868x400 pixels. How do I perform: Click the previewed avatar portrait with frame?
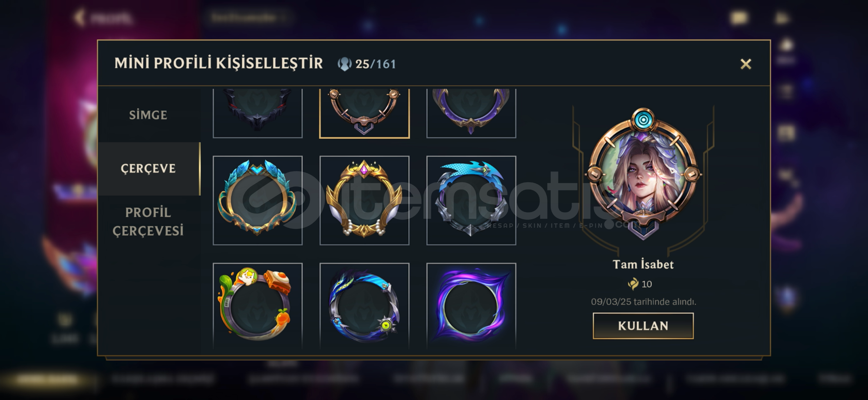coord(643,174)
